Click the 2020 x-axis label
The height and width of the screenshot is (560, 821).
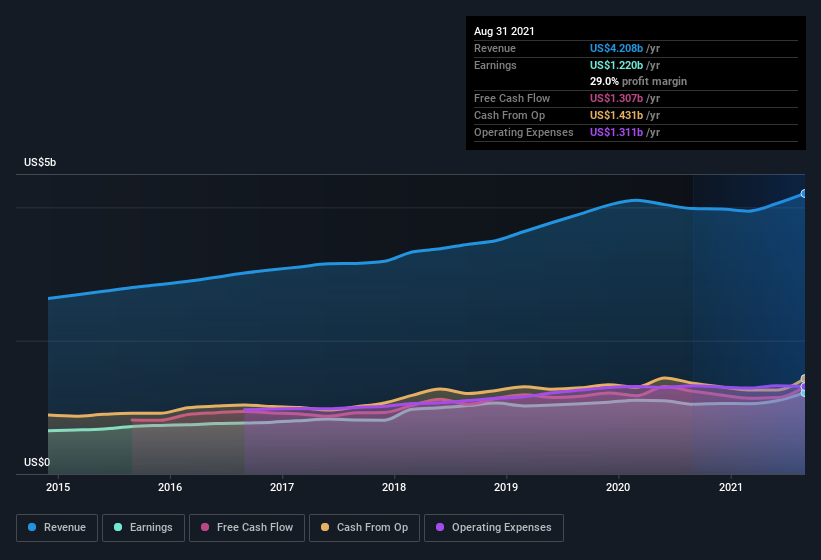coord(618,487)
